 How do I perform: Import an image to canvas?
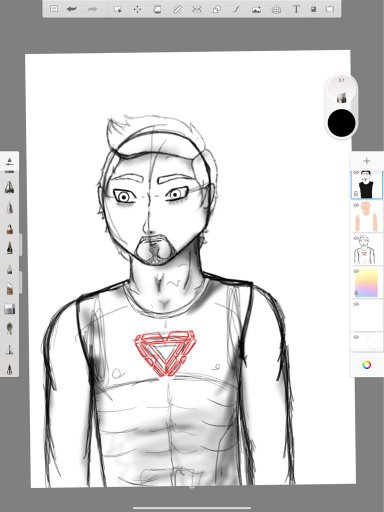point(256,9)
